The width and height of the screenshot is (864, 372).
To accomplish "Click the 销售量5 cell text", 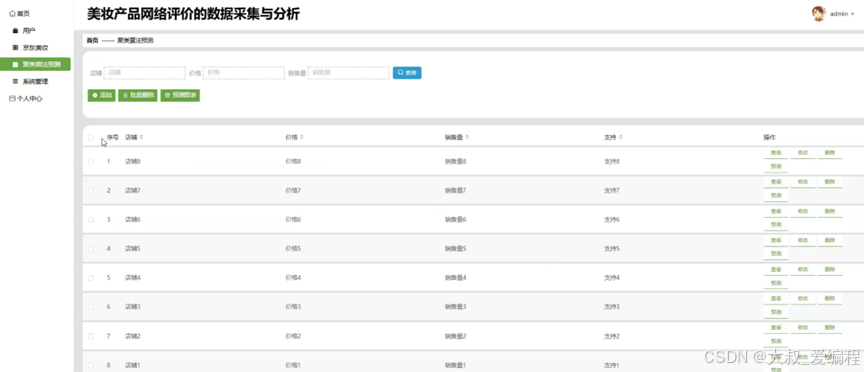I will click(456, 249).
